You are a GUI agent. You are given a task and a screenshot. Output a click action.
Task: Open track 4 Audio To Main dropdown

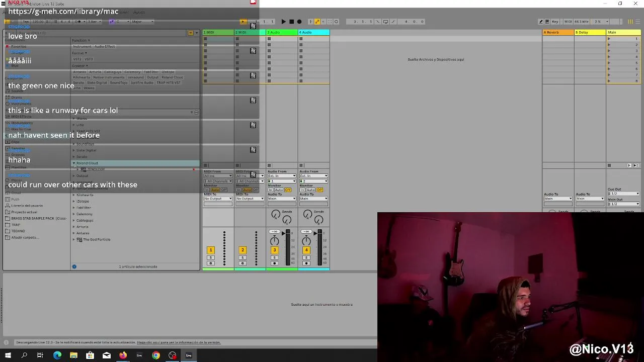coord(313,199)
